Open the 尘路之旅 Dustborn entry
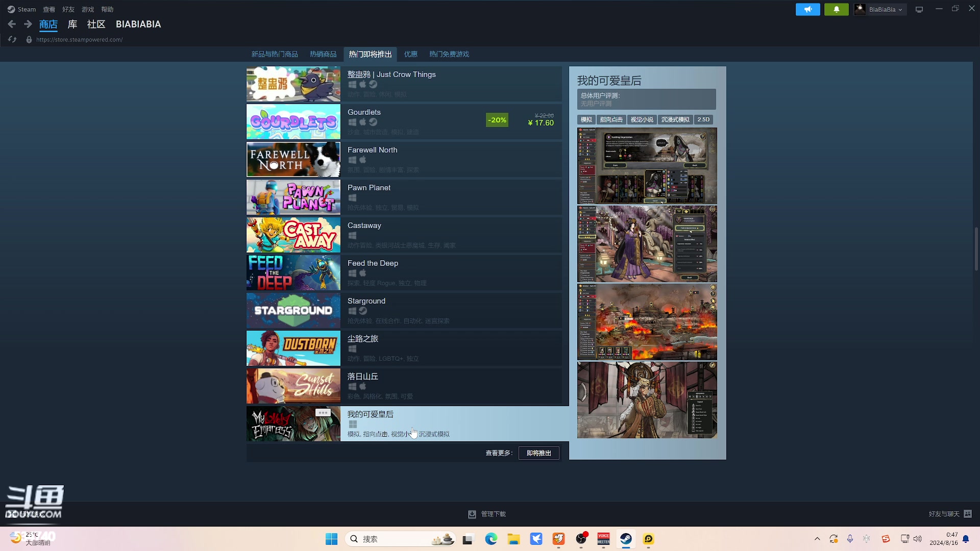 pos(404,348)
